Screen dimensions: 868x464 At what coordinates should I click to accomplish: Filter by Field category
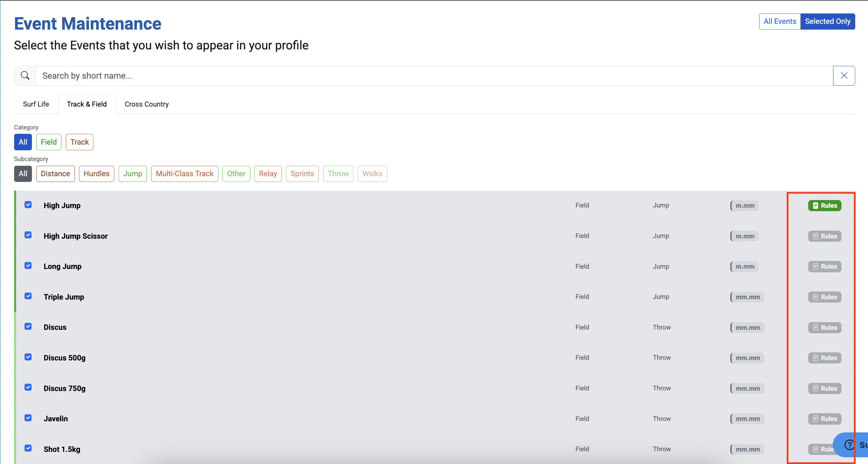point(49,142)
